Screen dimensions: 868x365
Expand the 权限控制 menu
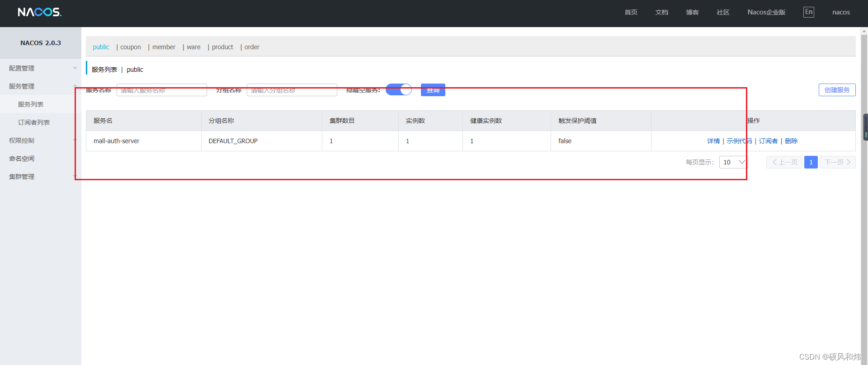click(41, 140)
